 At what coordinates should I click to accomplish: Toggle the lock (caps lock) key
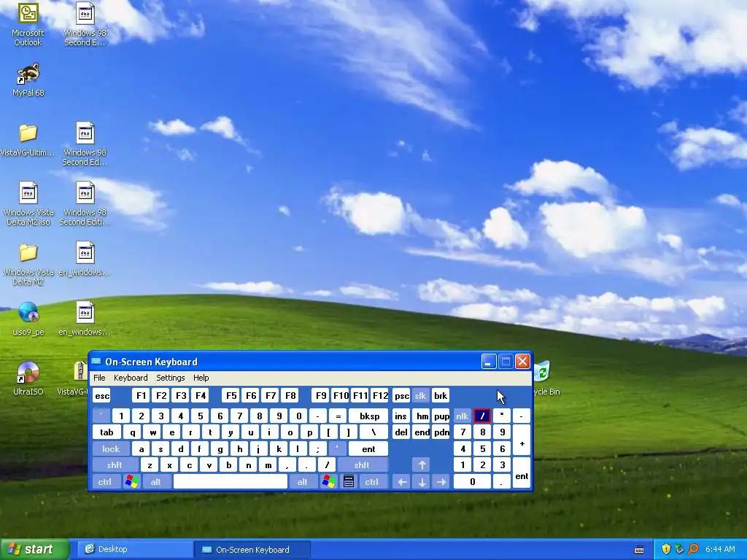coord(111,449)
